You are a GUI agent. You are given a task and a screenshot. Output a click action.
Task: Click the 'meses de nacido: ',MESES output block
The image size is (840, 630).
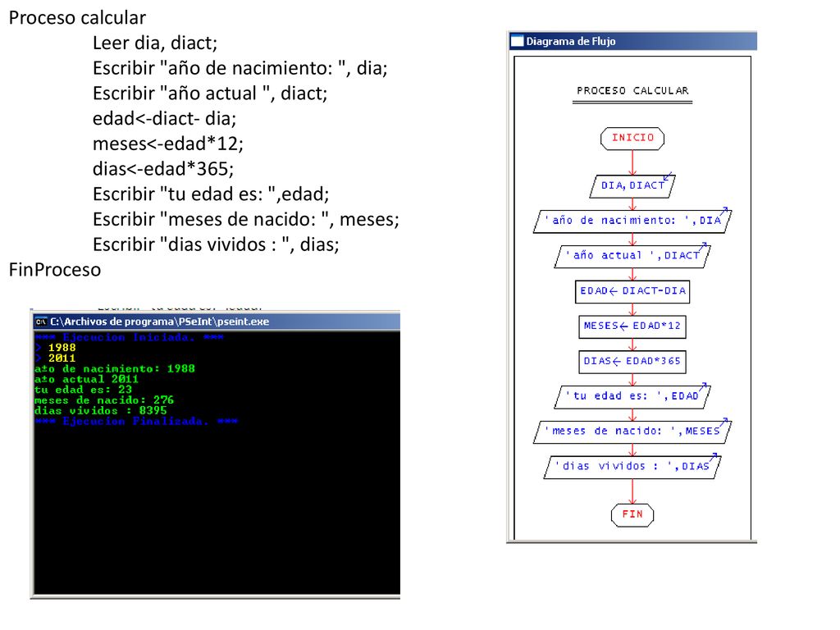click(x=632, y=431)
